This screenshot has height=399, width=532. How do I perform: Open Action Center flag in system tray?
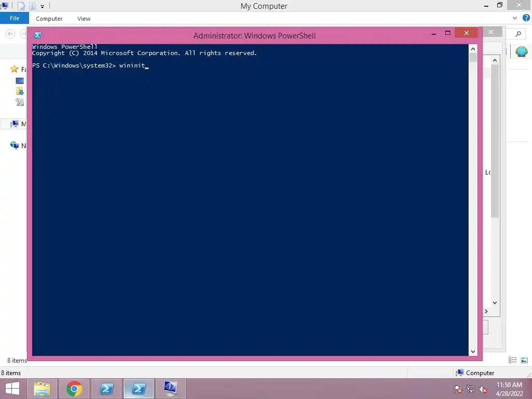(x=458, y=389)
